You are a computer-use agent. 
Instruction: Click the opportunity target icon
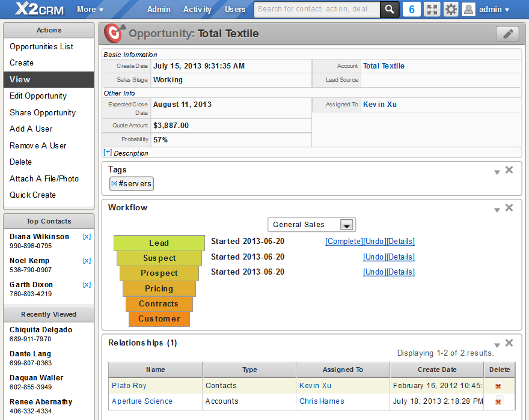tap(114, 33)
